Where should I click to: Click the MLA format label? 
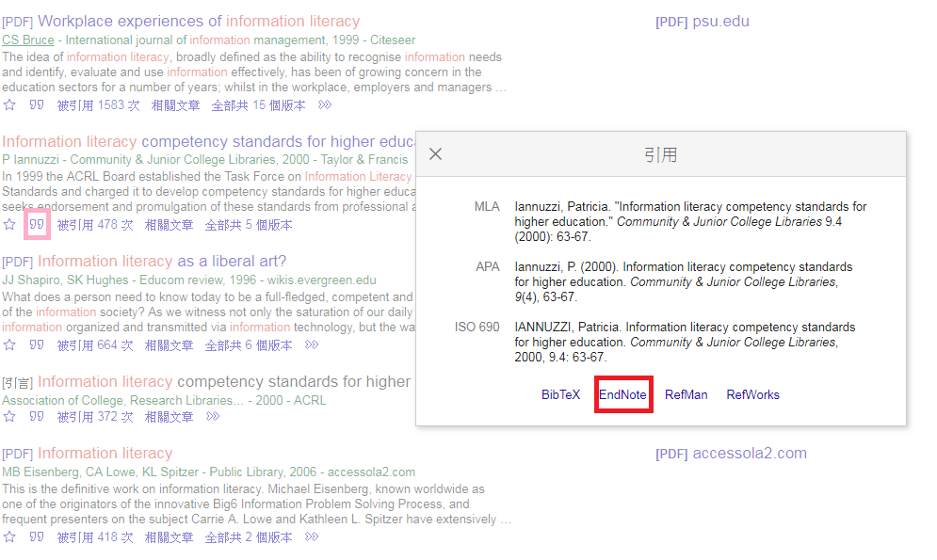487,206
